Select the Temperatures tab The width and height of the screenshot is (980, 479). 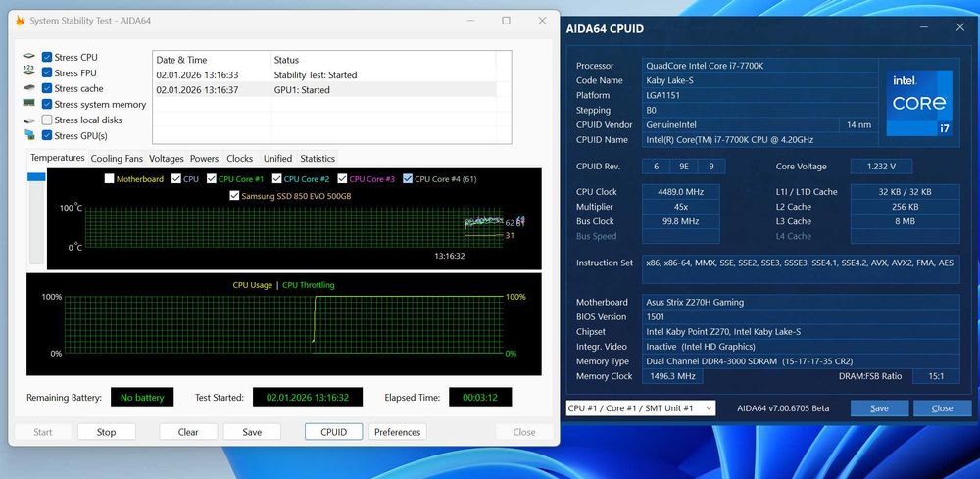click(x=58, y=158)
